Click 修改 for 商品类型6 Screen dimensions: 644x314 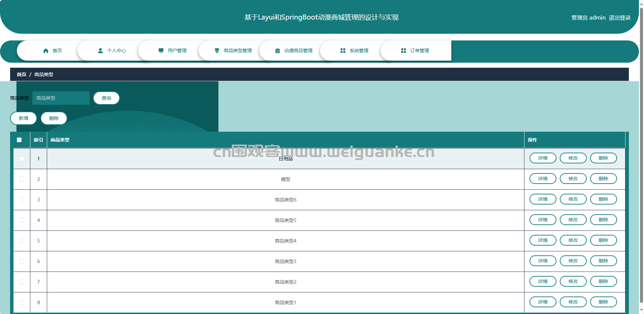[x=573, y=199]
